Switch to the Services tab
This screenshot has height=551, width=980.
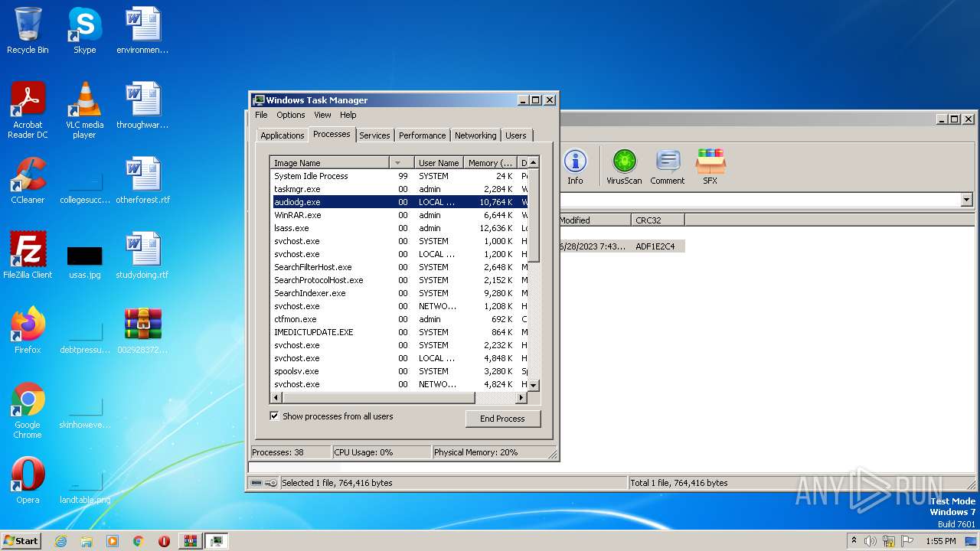(x=375, y=135)
